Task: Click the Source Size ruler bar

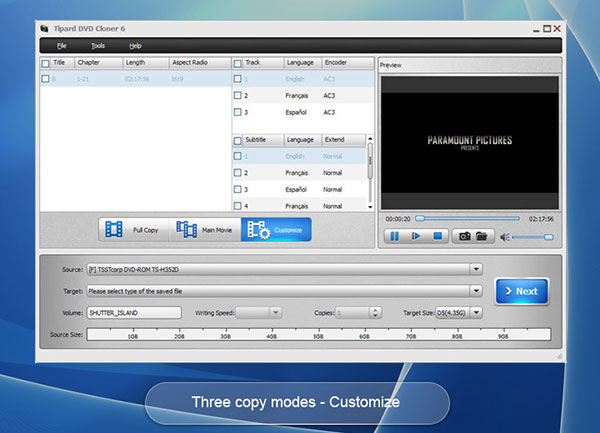Action: pyautogui.click(x=318, y=334)
